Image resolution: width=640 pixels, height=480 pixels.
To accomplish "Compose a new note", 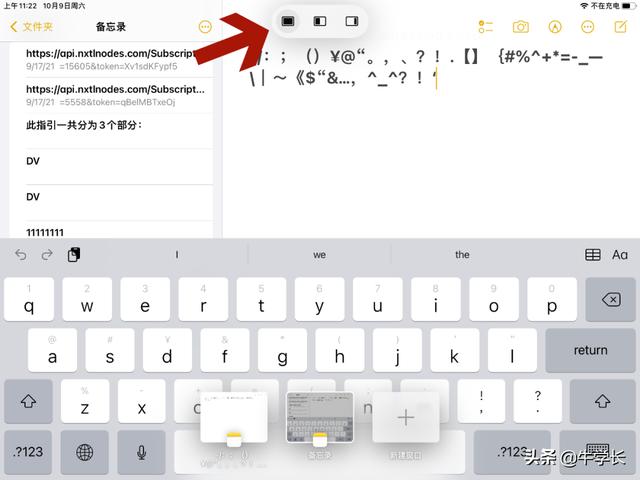I will [620, 27].
